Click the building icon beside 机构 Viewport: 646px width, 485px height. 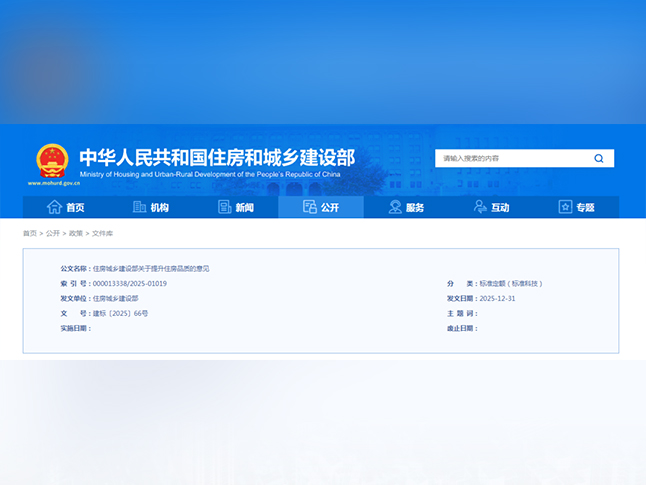pyautogui.click(x=140, y=207)
